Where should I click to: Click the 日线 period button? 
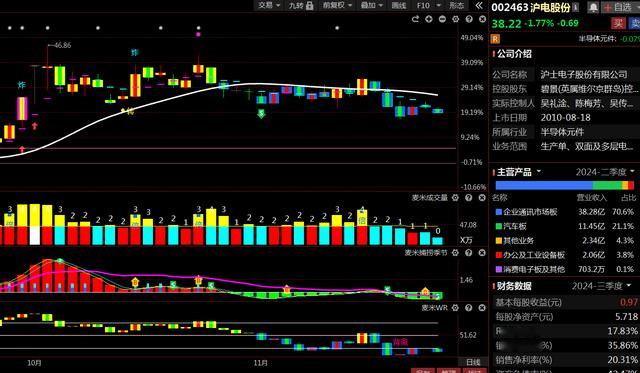coord(473,362)
